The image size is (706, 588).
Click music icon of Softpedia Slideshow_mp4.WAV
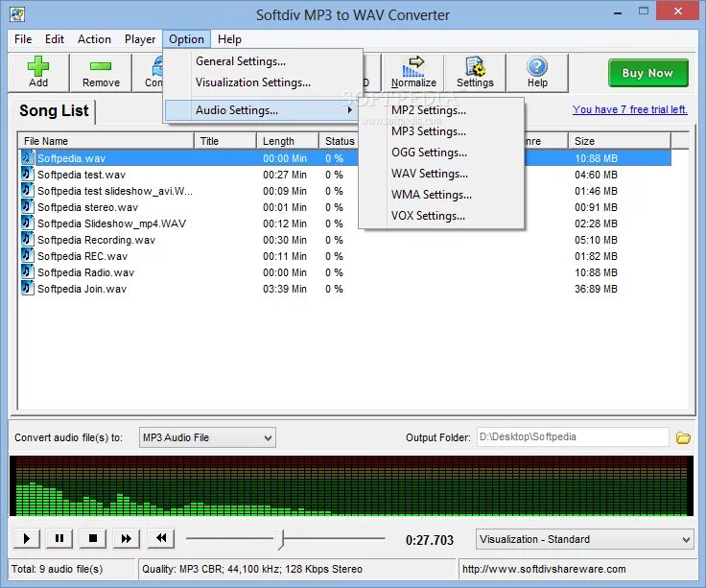[x=28, y=223]
